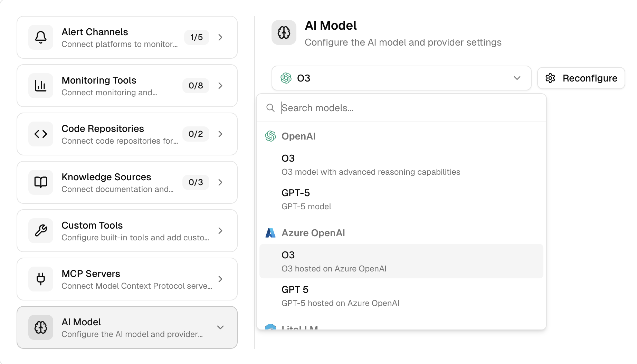Image resolution: width=637 pixels, height=364 pixels.
Task: Click the Knowledge Sources book icon
Action: pyautogui.click(x=41, y=182)
